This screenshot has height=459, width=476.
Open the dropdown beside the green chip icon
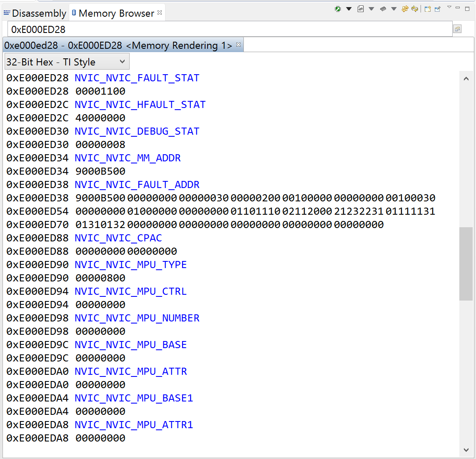coord(349,9)
